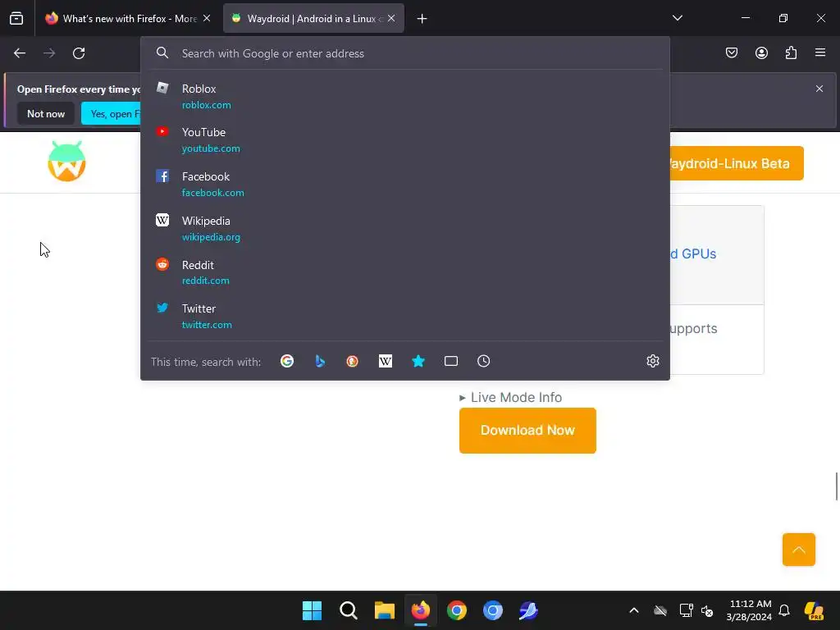
Task: Search this time with Bing icon
Action: [x=320, y=361]
